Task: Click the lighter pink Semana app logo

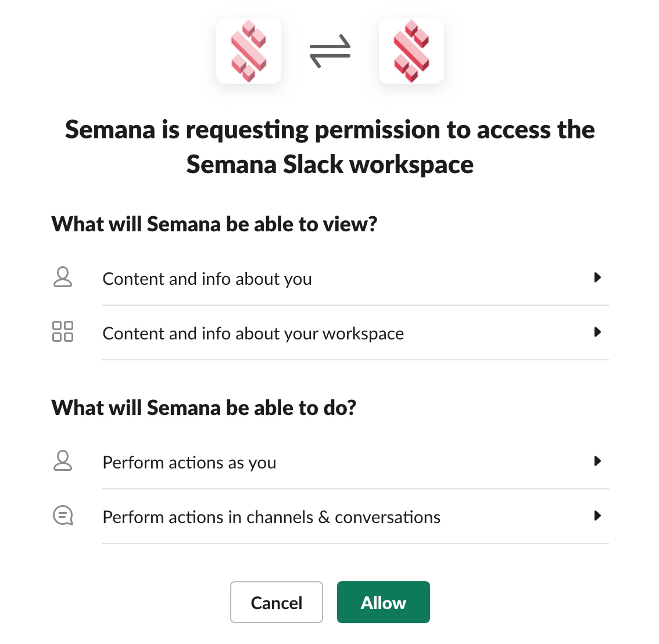Action: (x=249, y=51)
